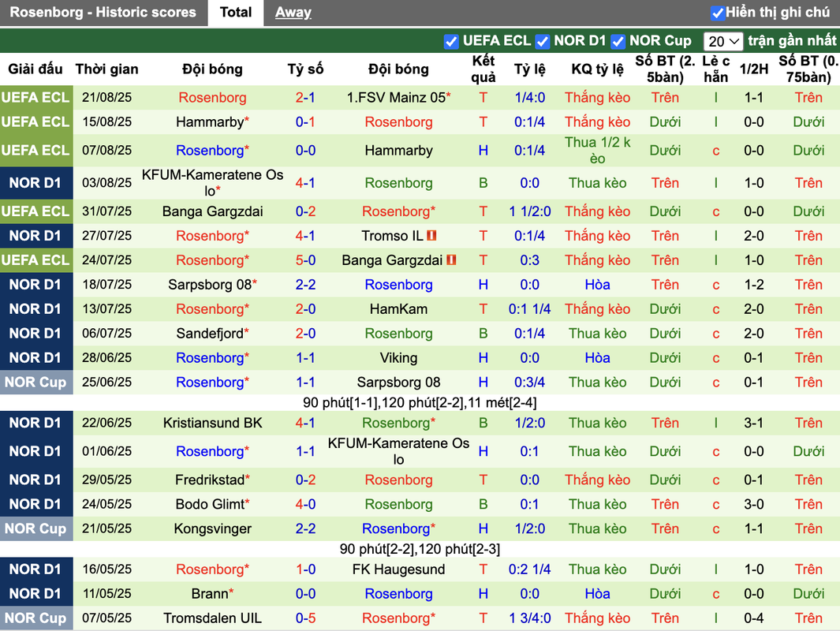Open the 20 recent matches dropdown
Screen dimensions: 840x631
[722, 41]
